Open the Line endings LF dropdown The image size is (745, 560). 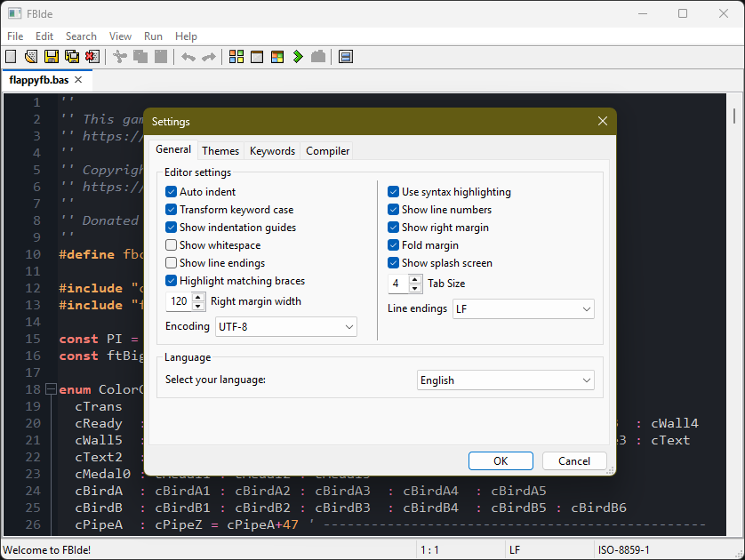click(x=523, y=309)
